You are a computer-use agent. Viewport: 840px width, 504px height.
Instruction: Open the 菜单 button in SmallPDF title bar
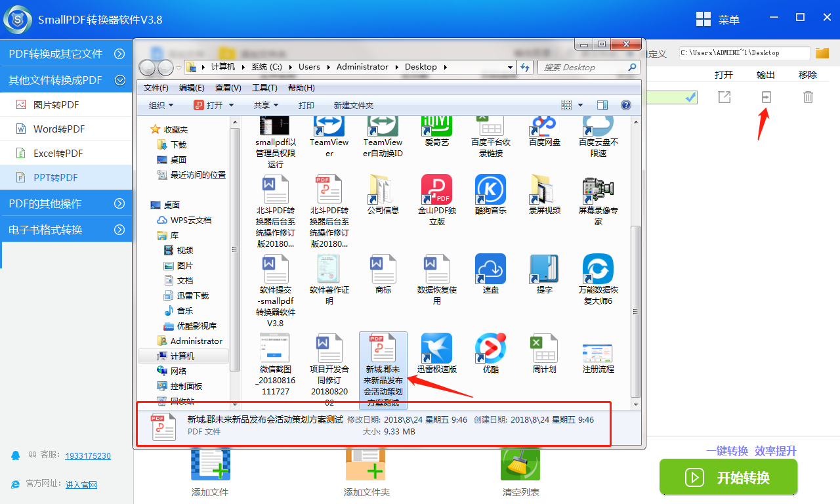click(718, 20)
